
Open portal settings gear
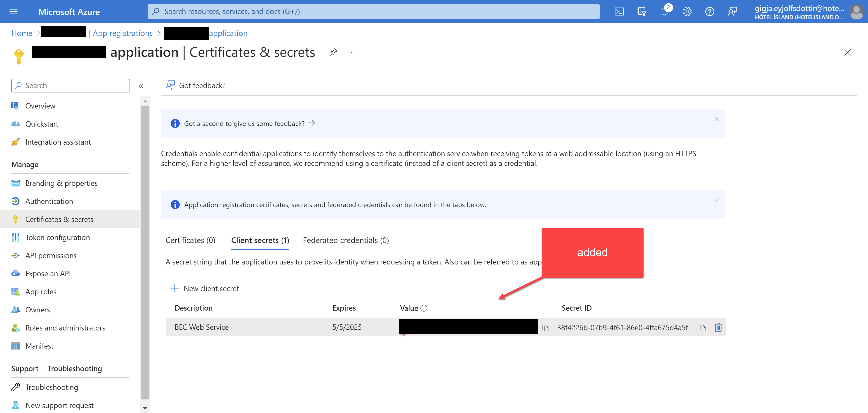pyautogui.click(x=687, y=12)
